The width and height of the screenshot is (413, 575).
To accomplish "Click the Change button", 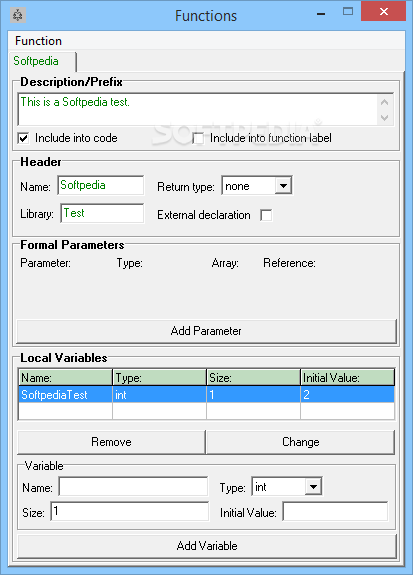I will pos(300,442).
